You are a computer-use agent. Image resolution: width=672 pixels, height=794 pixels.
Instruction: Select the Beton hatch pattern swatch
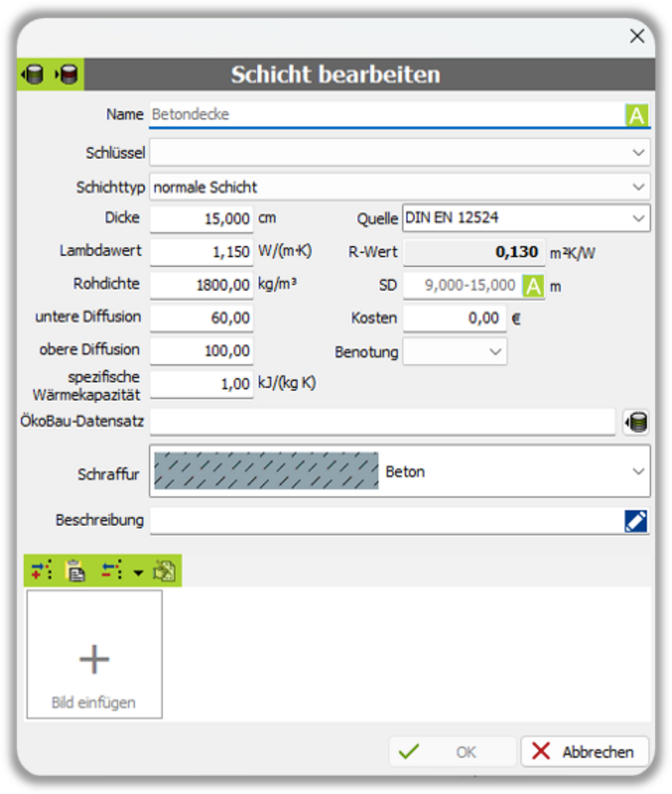[266, 471]
